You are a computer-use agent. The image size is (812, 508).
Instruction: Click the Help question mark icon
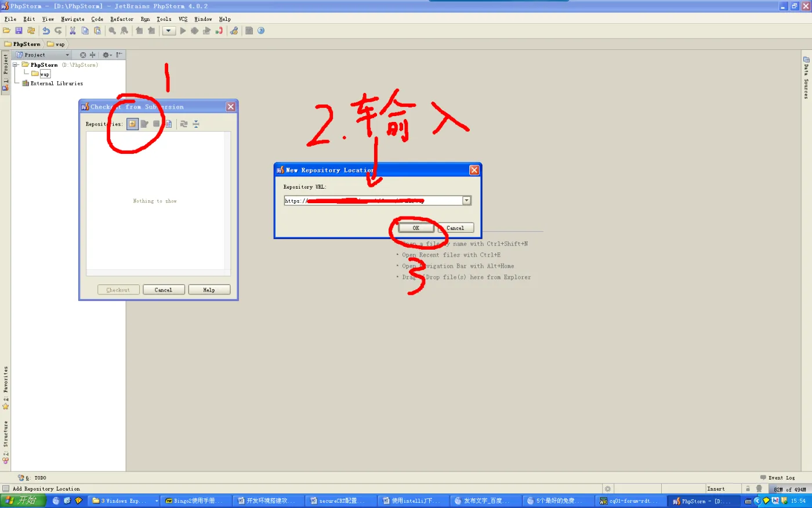[x=261, y=31]
